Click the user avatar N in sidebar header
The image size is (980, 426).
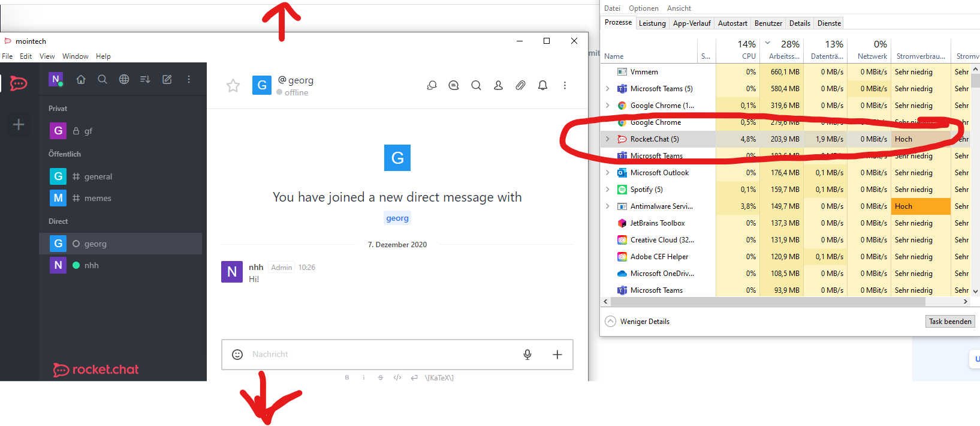56,79
